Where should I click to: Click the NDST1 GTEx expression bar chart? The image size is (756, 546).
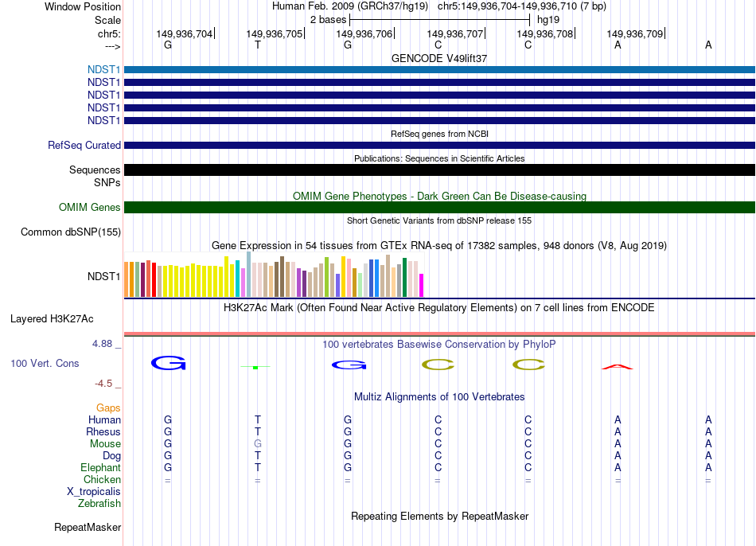click(x=274, y=274)
